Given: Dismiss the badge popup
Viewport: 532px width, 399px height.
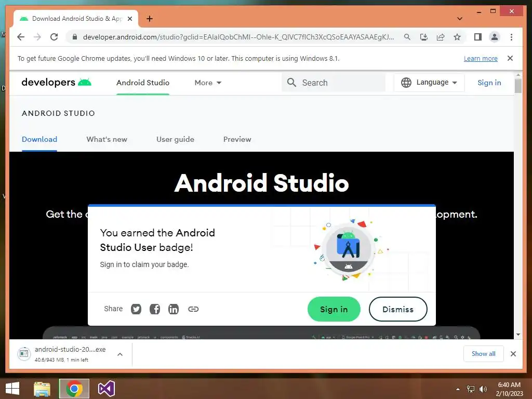Looking at the screenshot, I should (398, 309).
